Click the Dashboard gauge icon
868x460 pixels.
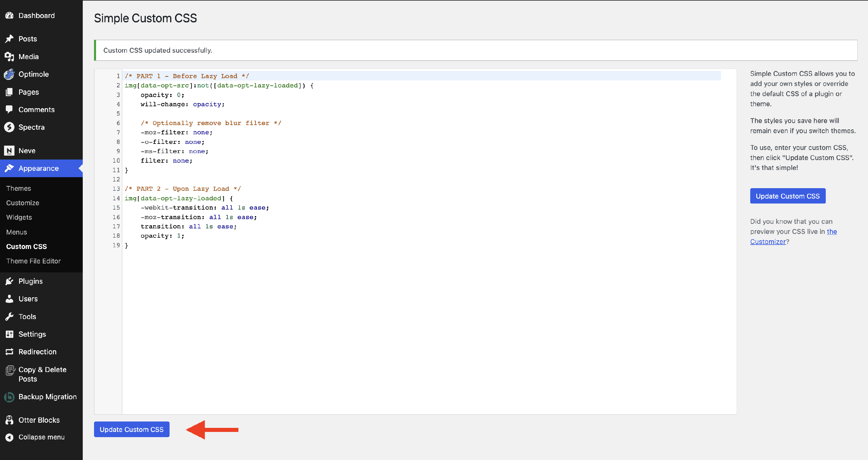pyautogui.click(x=10, y=16)
